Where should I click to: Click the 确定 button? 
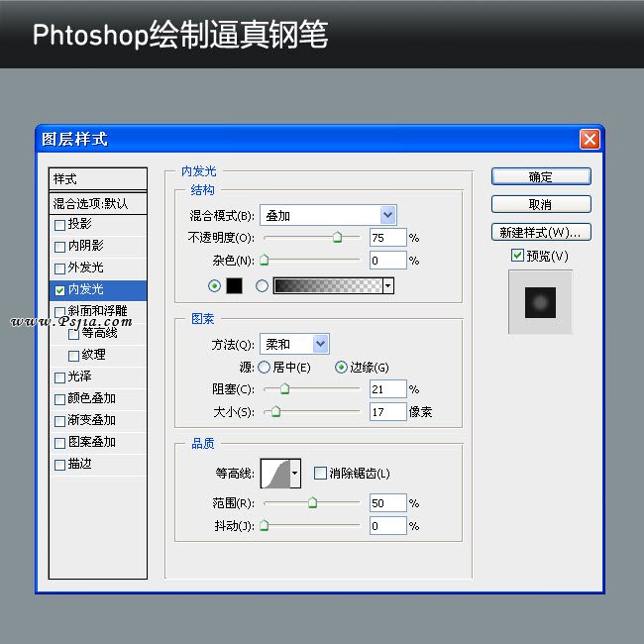(x=541, y=176)
